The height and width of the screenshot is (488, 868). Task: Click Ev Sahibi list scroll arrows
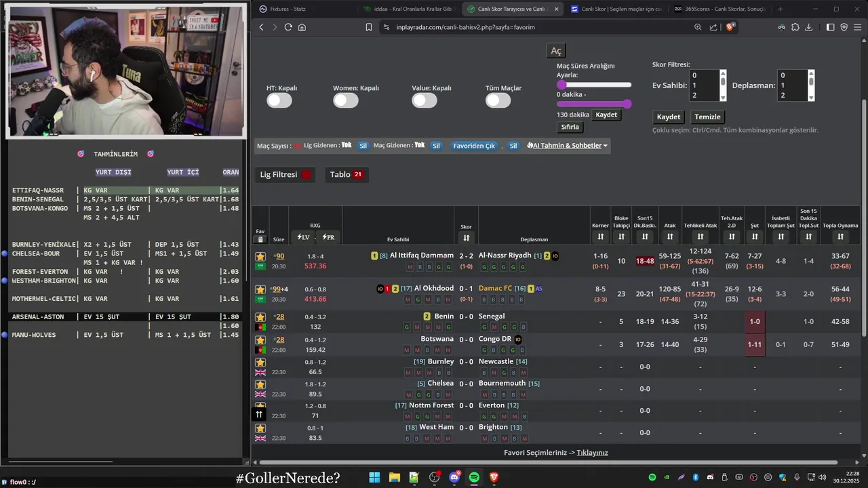[x=723, y=85]
